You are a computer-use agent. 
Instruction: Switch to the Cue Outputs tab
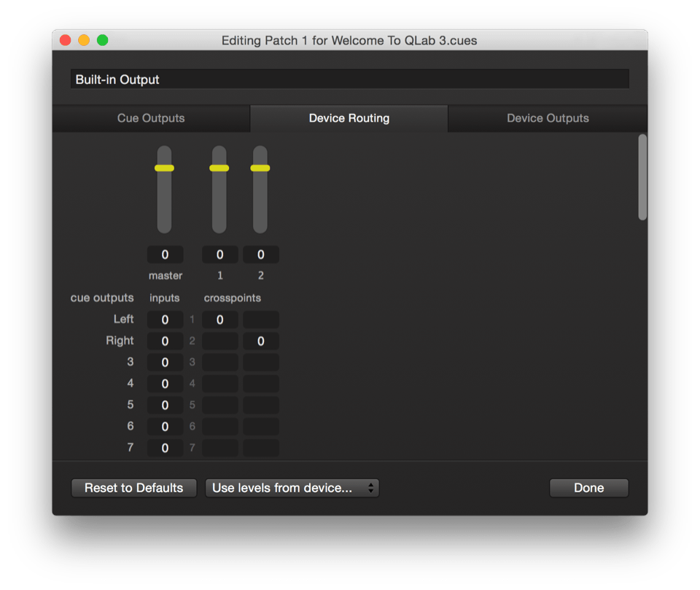pyautogui.click(x=151, y=118)
